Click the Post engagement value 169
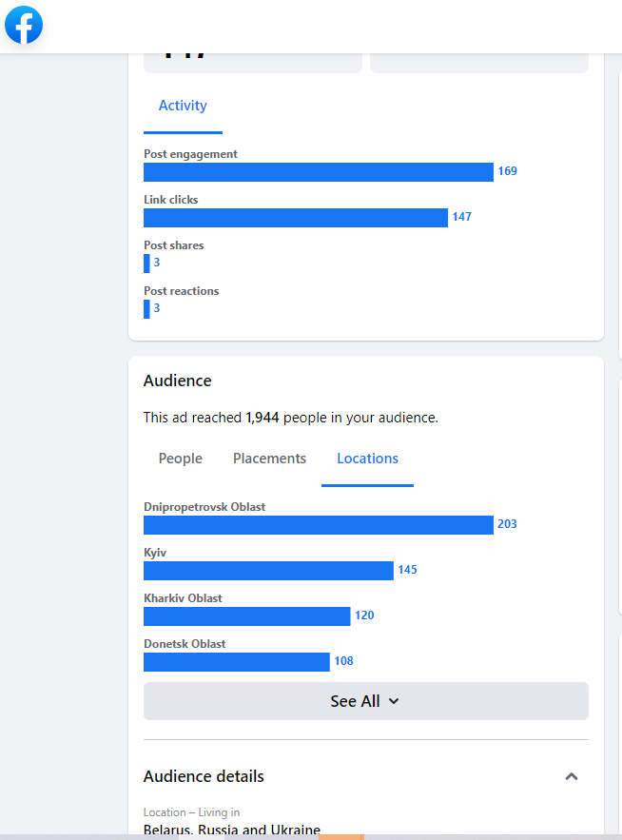Viewport: 622px width, 840px height. tap(508, 172)
